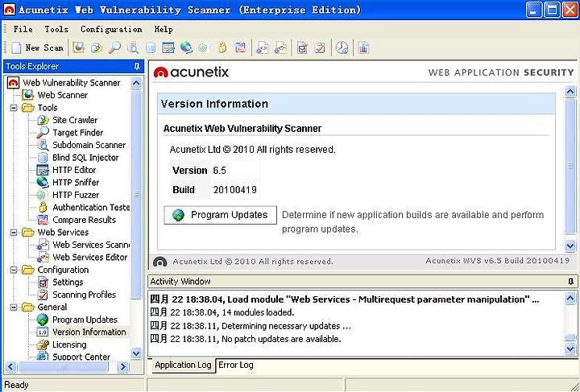Select HTTP Editor in tree

coord(74,170)
